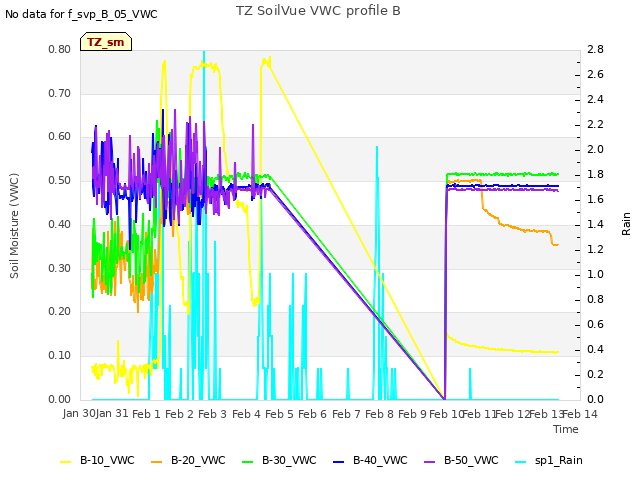Click the 2.4 rain axis value
640x480 pixels.
(596, 100)
